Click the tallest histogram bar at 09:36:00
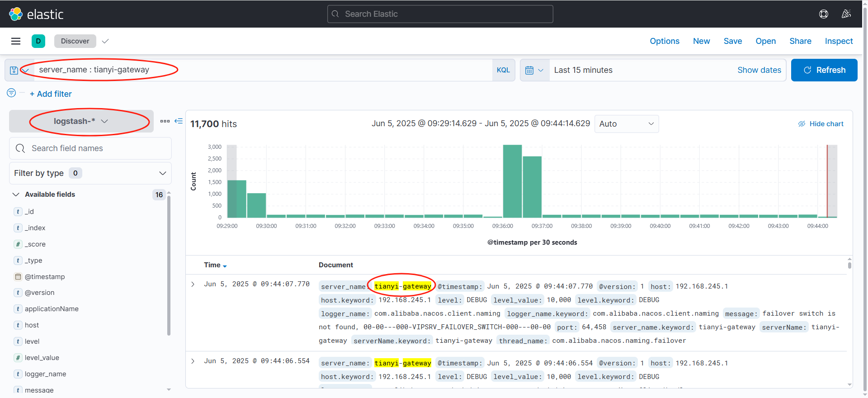This screenshot has height=398, width=868. (x=512, y=181)
